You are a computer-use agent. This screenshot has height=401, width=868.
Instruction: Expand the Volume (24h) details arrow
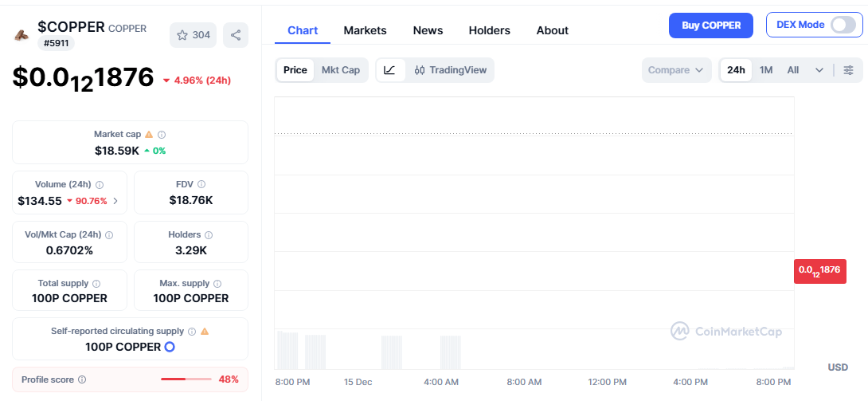(x=115, y=201)
